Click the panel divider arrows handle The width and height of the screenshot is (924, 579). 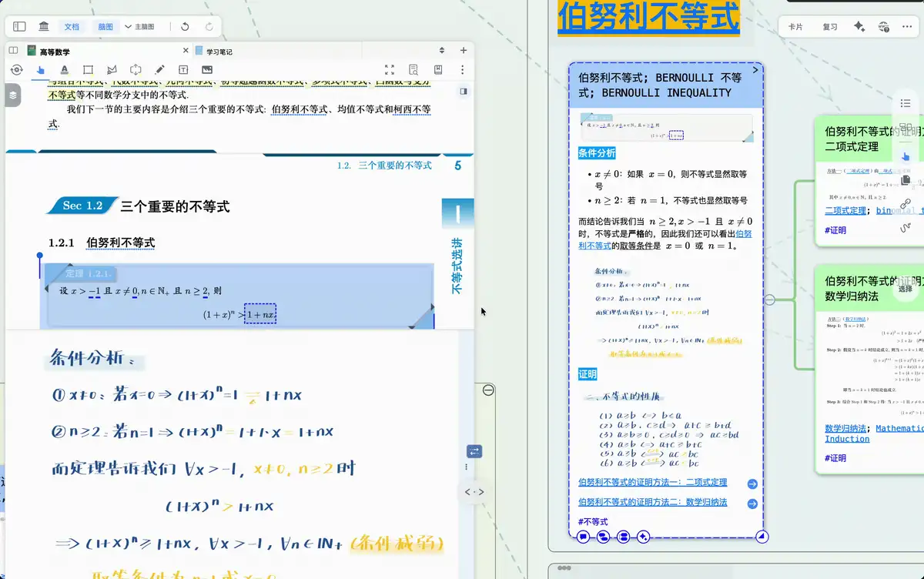pyautogui.click(x=474, y=491)
